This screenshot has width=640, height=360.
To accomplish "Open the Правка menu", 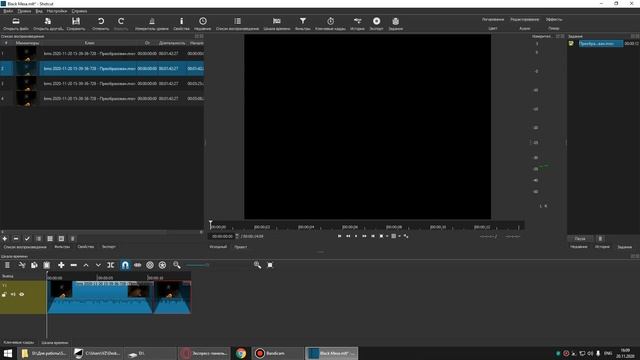I will pos(24,11).
